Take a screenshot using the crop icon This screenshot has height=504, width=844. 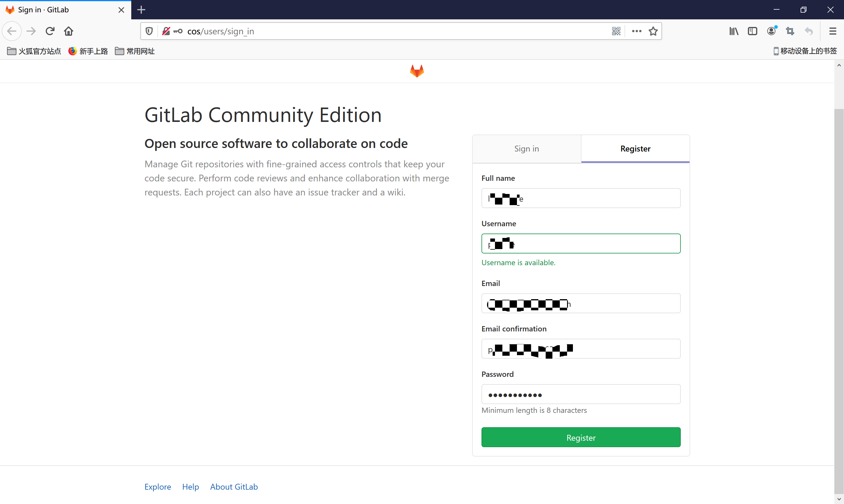tap(790, 31)
